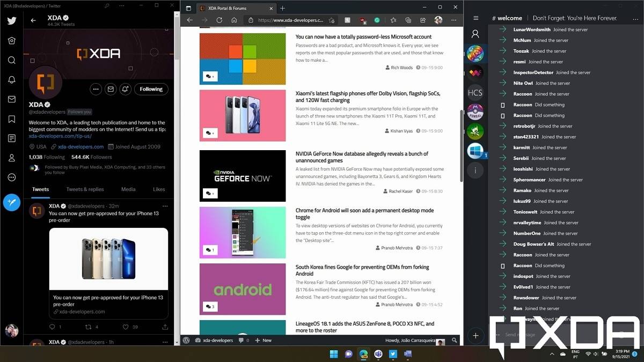644x362 pixels.
Task: Expand the XDA profile more options menu
Action: click(x=96, y=89)
